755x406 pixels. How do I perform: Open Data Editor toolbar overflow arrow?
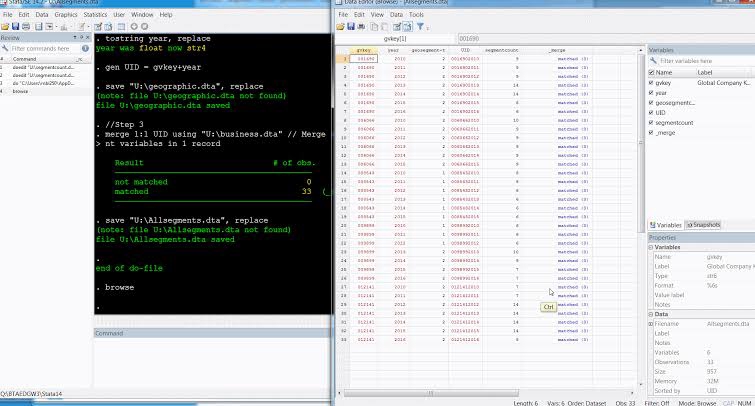(x=428, y=28)
